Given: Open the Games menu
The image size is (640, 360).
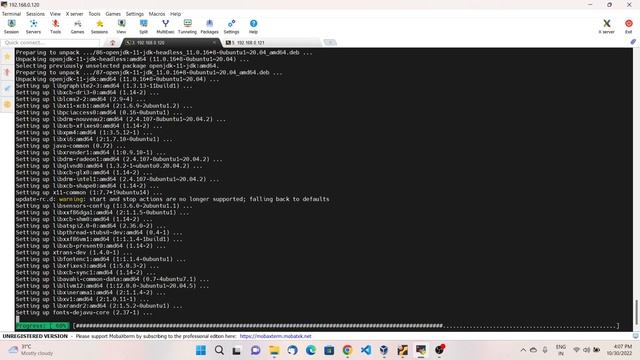Looking at the screenshot, I should click(x=113, y=14).
